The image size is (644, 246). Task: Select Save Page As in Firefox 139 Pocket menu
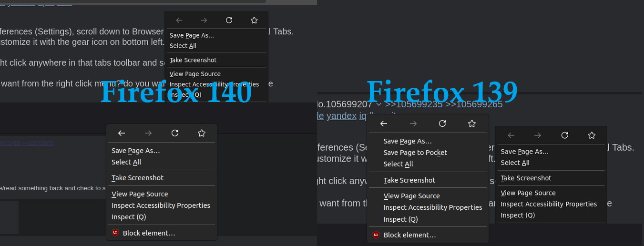coord(408,141)
